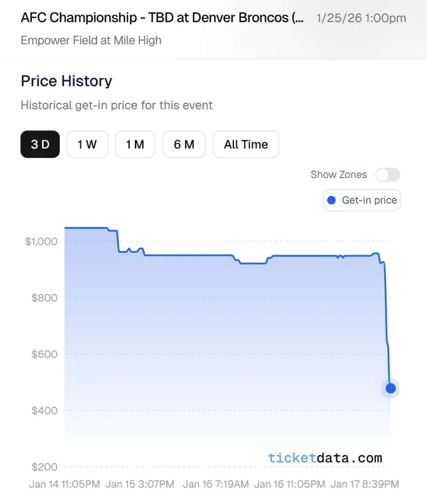Click the Jan 15 3:07PM axis label

pyautogui.click(x=140, y=484)
